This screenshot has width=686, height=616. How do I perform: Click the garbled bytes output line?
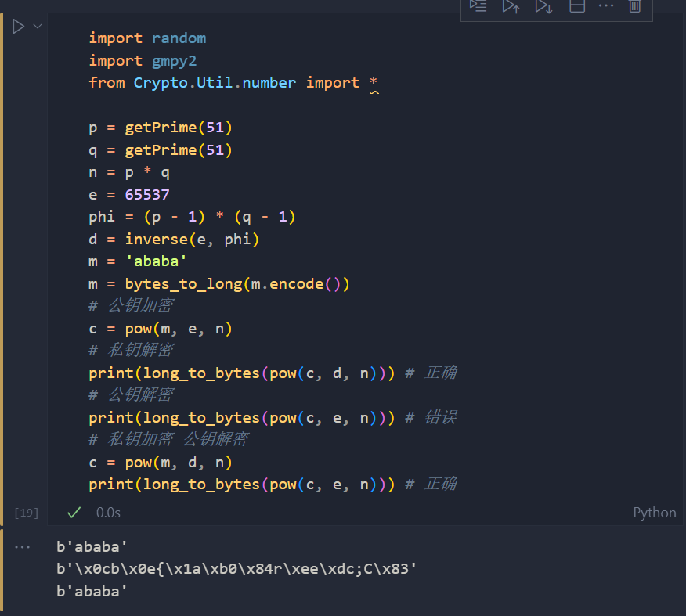point(236,569)
